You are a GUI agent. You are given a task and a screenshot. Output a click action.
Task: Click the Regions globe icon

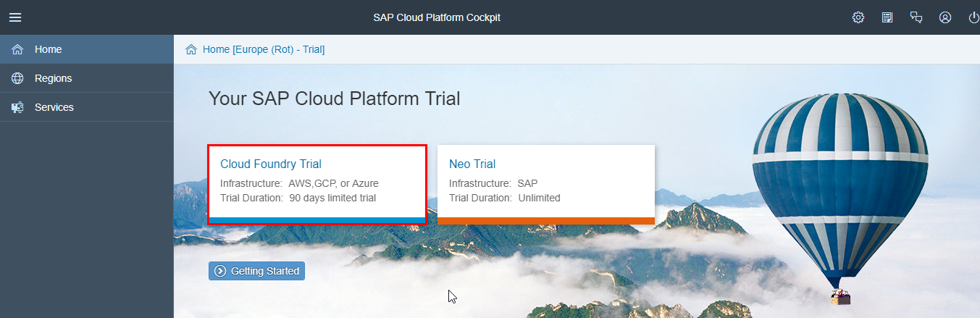pyautogui.click(x=17, y=78)
